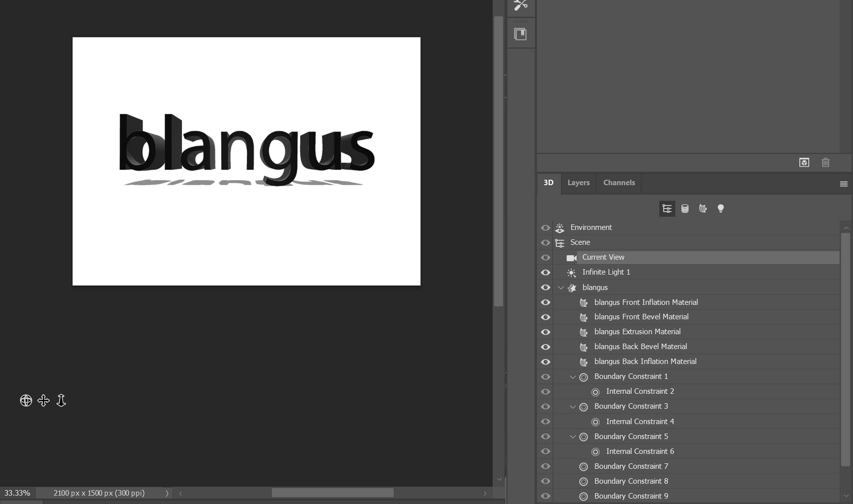Click canvas scroll right arrow
The height and width of the screenshot is (504, 853).
[x=485, y=493]
